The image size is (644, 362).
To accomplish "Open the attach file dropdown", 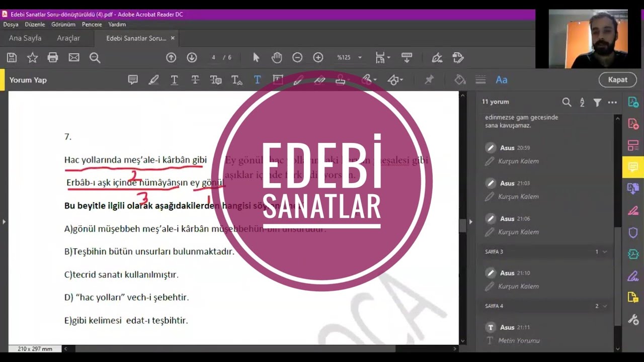I will pyautogui.click(x=370, y=80).
